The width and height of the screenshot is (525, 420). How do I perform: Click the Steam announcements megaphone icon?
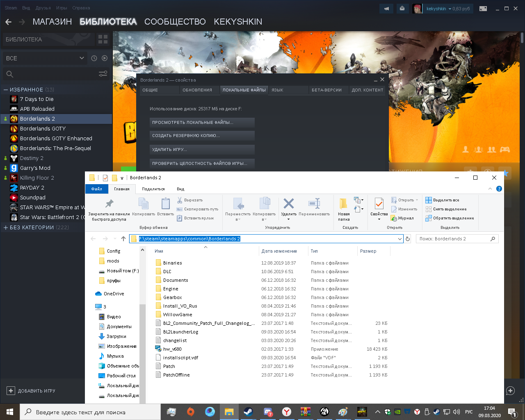[x=386, y=8]
